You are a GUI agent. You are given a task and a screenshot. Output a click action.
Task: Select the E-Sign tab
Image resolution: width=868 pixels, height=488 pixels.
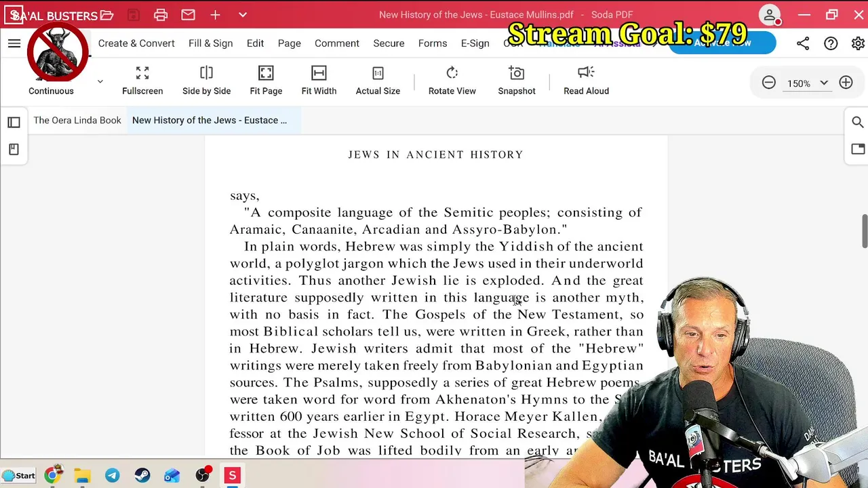click(475, 43)
